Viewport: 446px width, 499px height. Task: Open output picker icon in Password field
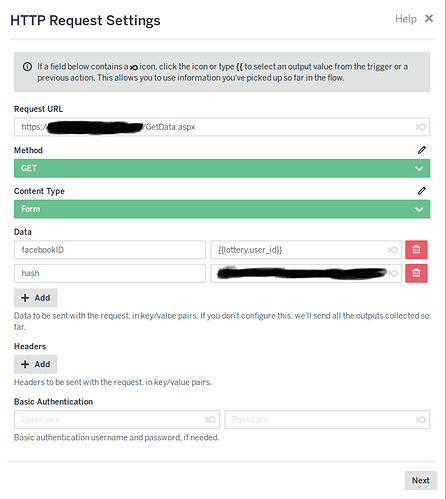(420, 420)
